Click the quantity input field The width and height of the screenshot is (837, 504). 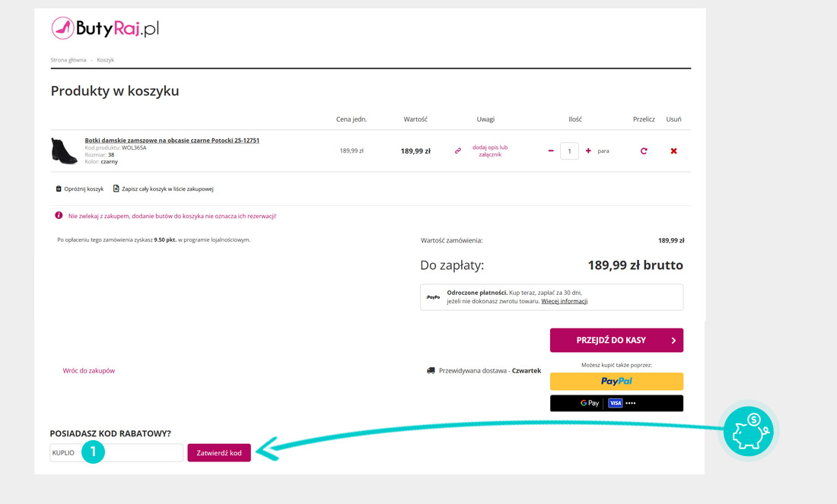[569, 151]
